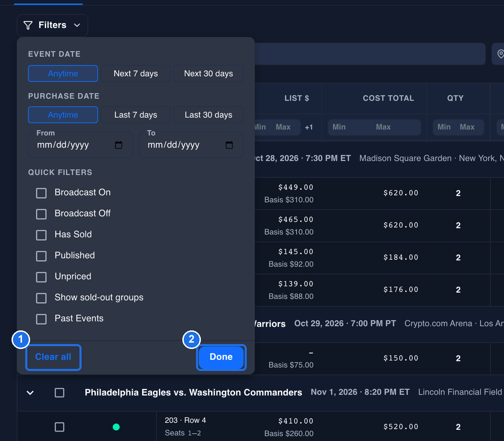Viewport: 504px width, 441px height.
Task: Click the Max field under Cost Total
Action: tap(383, 127)
